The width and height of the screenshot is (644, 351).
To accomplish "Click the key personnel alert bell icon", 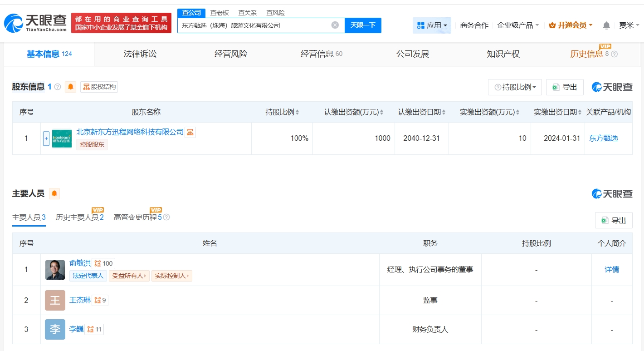I will click(x=54, y=193).
